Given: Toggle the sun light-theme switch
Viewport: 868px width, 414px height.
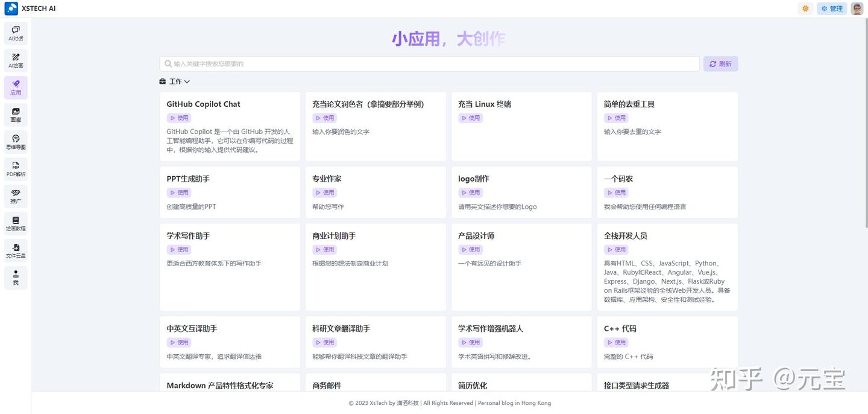Looking at the screenshot, I should [x=805, y=8].
